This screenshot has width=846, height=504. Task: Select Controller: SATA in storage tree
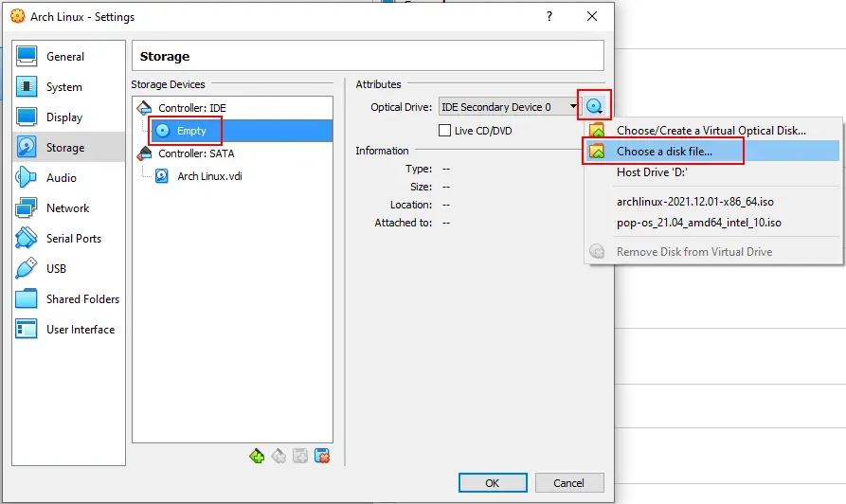pyautogui.click(x=195, y=153)
